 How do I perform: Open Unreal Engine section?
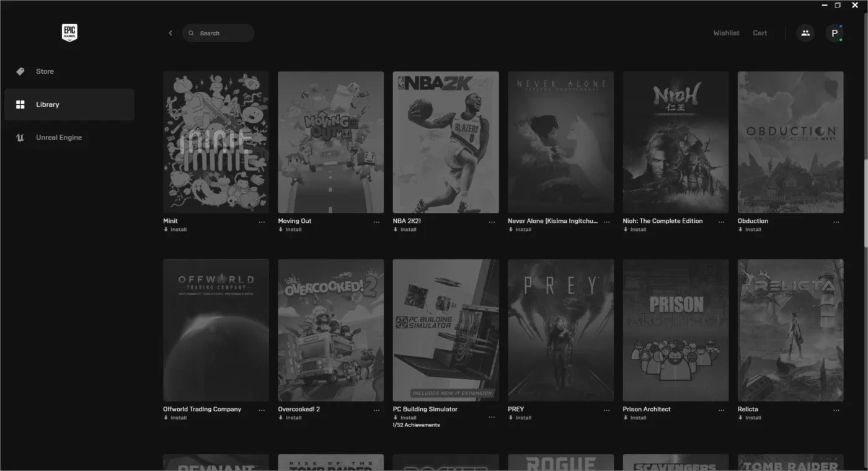pyautogui.click(x=69, y=137)
